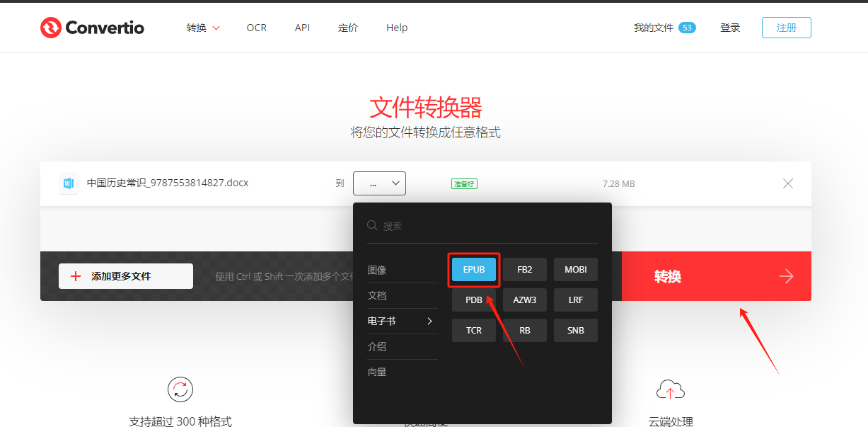Switch to the OCR menu item

256,28
